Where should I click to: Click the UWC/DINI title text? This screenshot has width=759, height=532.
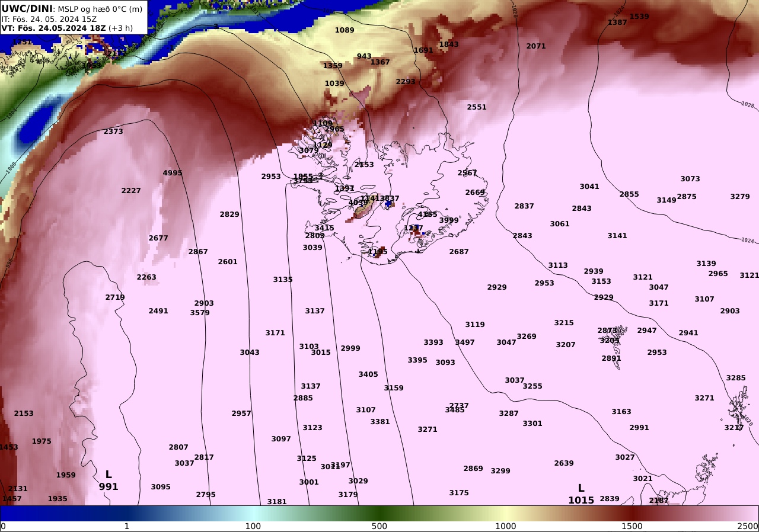27,8
